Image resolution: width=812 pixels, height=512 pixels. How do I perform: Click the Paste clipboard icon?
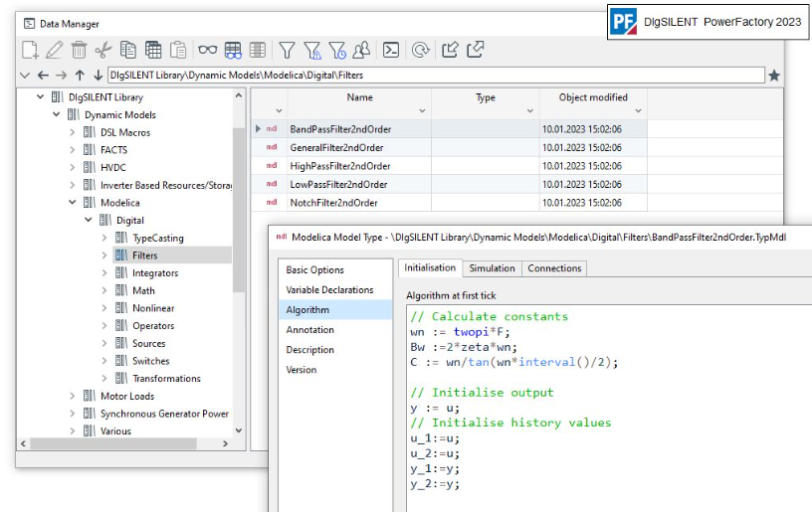coord(177,50)
